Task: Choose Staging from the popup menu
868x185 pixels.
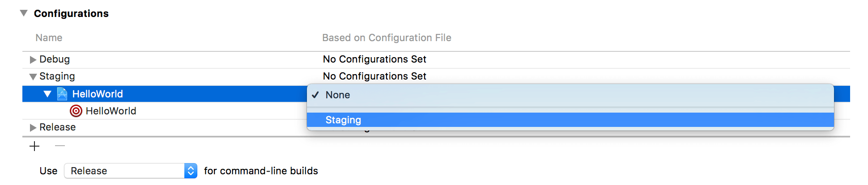Action: click(343, 120)
